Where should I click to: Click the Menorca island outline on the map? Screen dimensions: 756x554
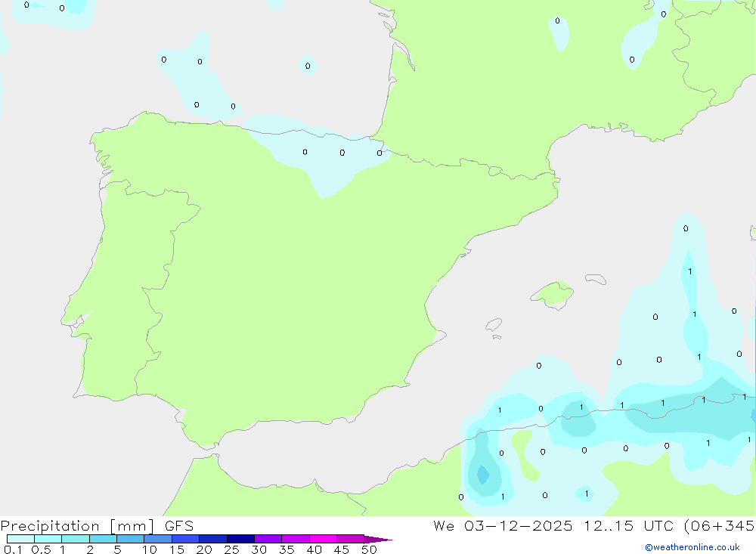click(596, 279)
